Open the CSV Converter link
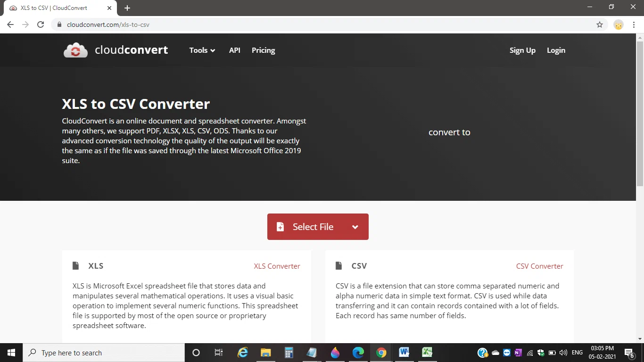 [x=539, y=266]
